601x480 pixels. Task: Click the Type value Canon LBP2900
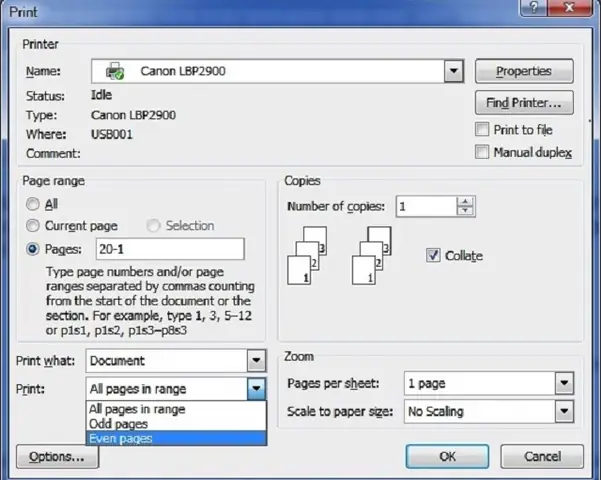(x=133, y=115)
